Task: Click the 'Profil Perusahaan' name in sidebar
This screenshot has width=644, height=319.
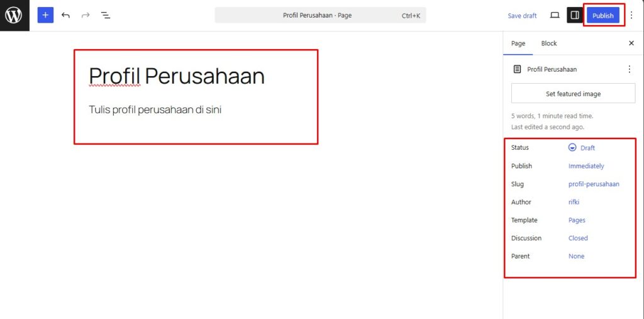Action: (552, 69)
